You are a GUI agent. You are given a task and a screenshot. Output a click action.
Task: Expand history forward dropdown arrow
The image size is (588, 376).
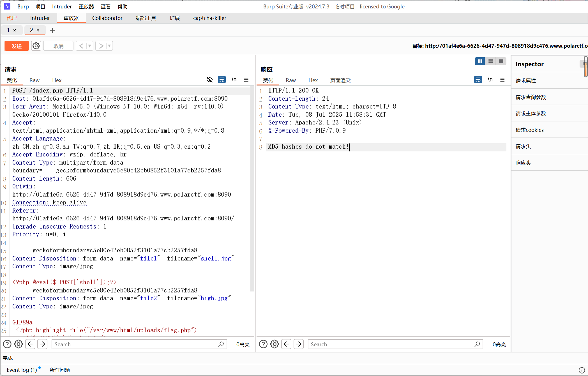109,46
